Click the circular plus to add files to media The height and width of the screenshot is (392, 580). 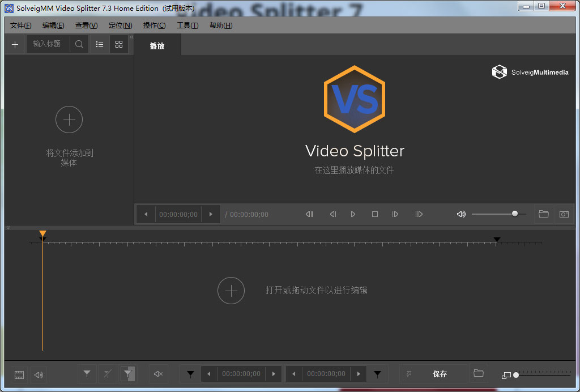click(69, 120)
